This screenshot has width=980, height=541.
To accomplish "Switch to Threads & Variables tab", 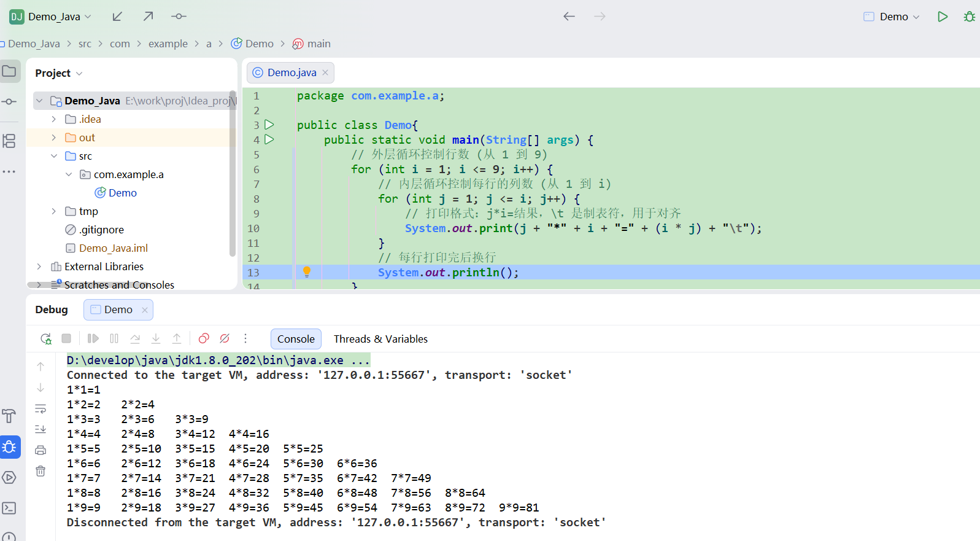I will [380, 339].
